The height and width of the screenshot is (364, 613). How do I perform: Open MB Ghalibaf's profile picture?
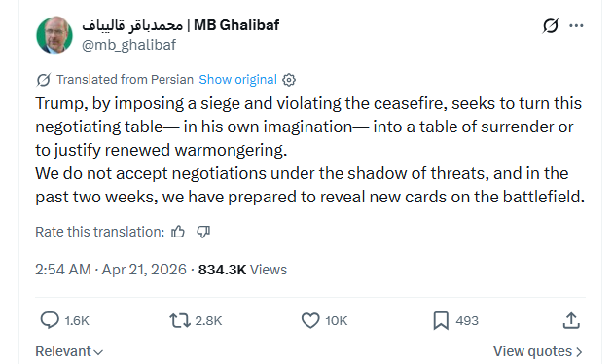[54, 35]
